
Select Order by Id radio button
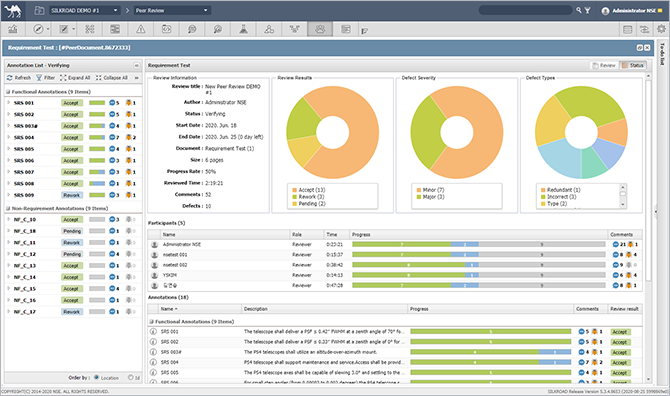click(x=131, y=378)
